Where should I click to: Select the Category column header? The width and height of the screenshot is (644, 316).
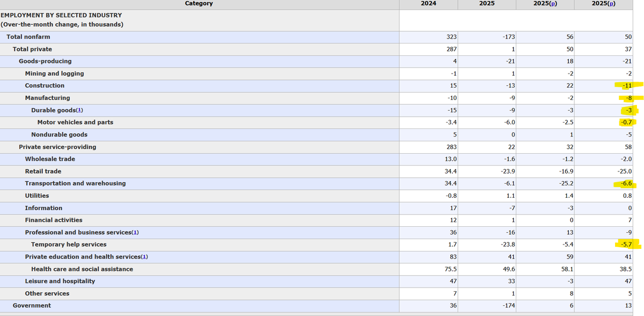(199, 3)
